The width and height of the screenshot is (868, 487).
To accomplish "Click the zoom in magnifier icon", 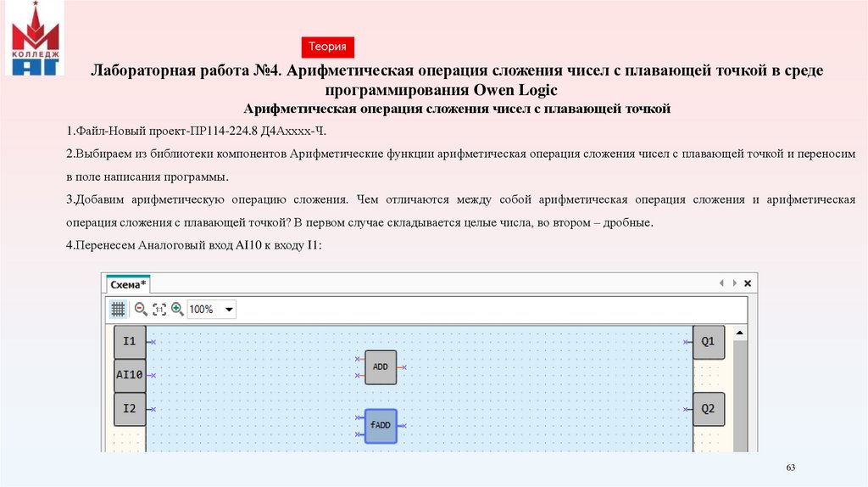I will point(177,309).
